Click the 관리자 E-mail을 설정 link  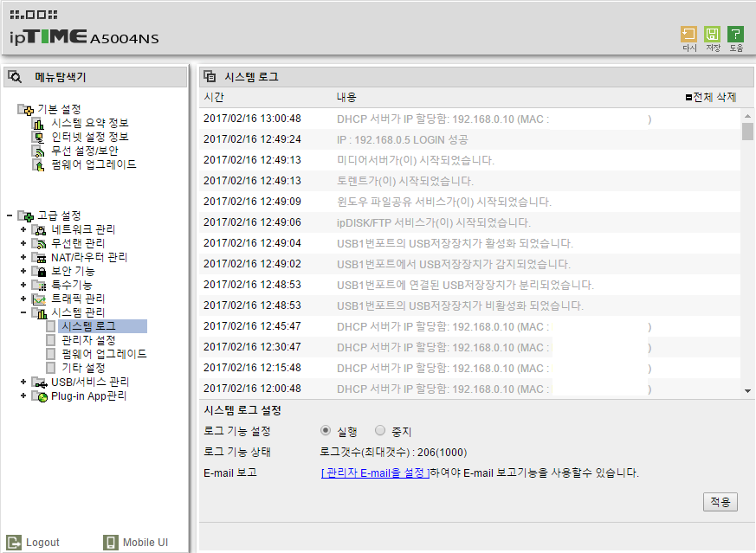pyautogui.click(x=375, y=473)
